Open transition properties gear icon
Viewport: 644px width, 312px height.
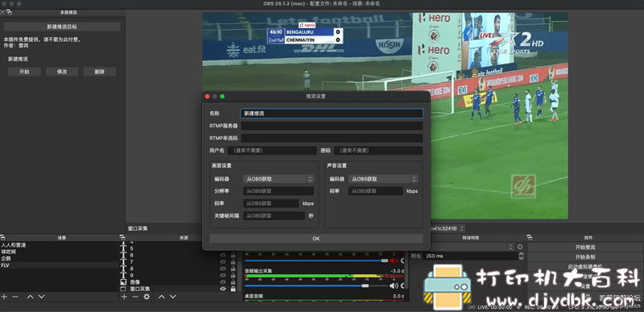(x=520, y=247)
